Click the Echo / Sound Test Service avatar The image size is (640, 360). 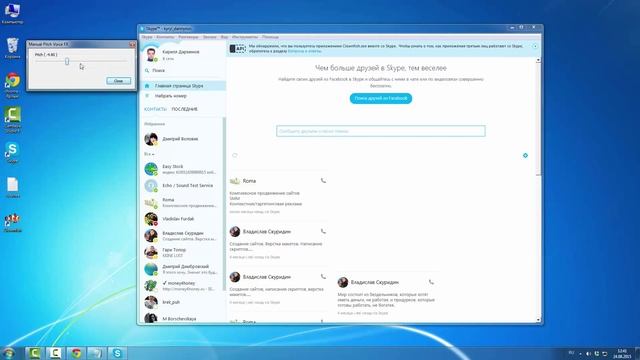pyautogui.click(x=151, y=186)
